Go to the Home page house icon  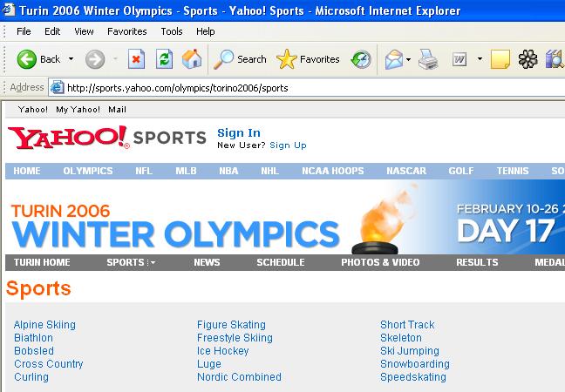pos(192,59)
